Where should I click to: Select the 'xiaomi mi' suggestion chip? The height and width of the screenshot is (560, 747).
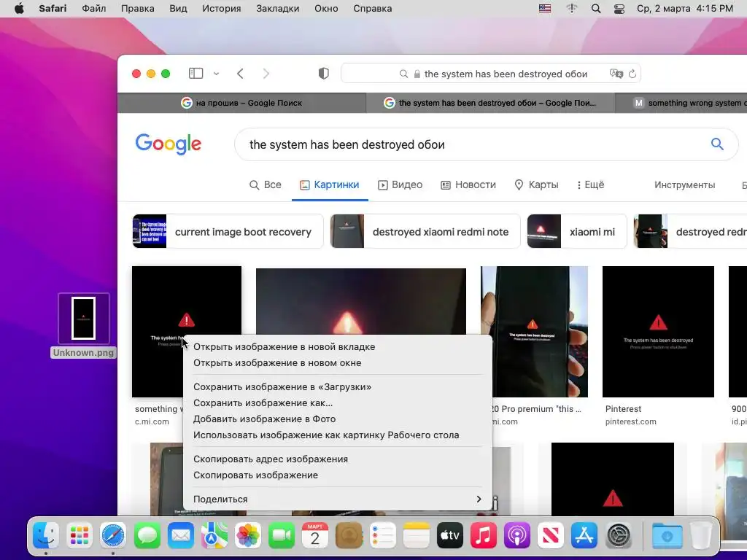(577, 231)
